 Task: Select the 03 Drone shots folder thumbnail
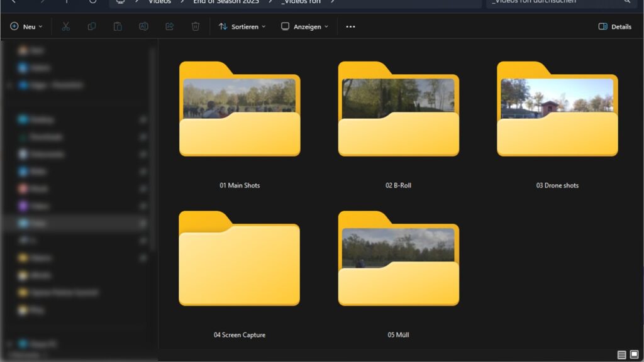[557, 109]
